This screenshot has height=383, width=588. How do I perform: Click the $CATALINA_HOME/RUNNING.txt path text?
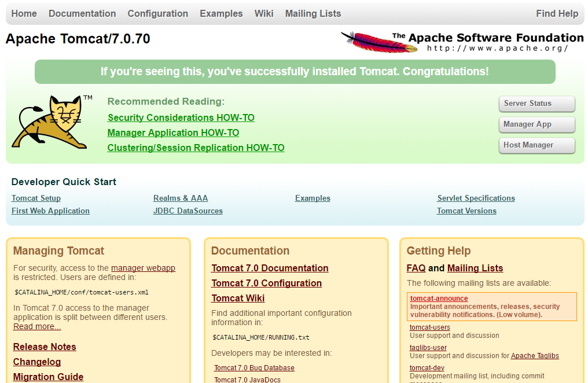coord(261,337)
